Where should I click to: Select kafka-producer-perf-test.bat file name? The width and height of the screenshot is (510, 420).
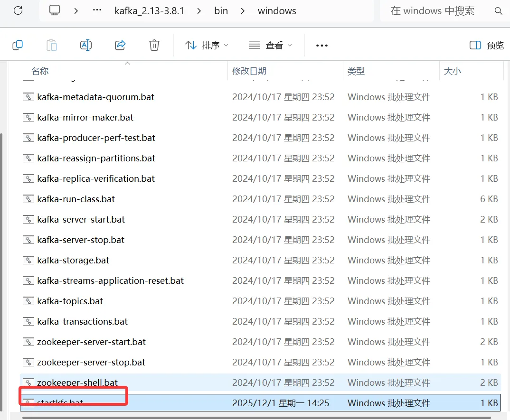tap(96, 138)
